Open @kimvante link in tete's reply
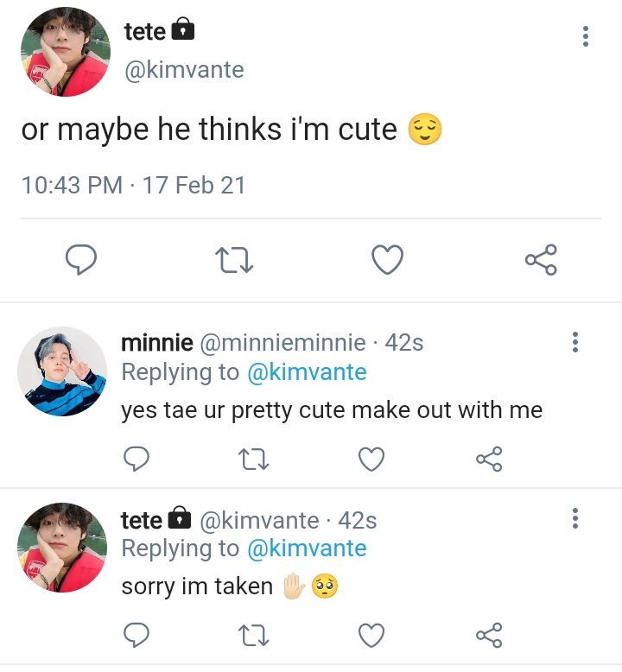Viewport: 622px width, 672px height. (x=307, y=548)
